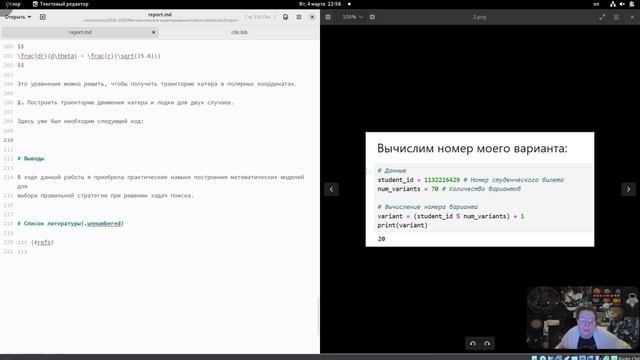Click the line position indicator in editor header

click(x=260, y=17)
